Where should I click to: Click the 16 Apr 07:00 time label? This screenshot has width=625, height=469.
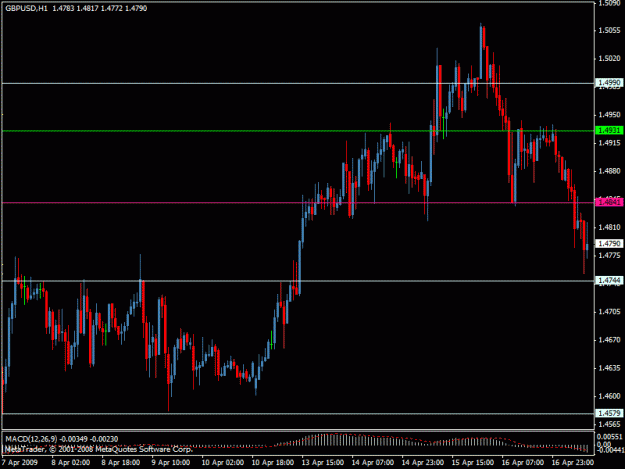pyautogui.click(x=523, y=463)
